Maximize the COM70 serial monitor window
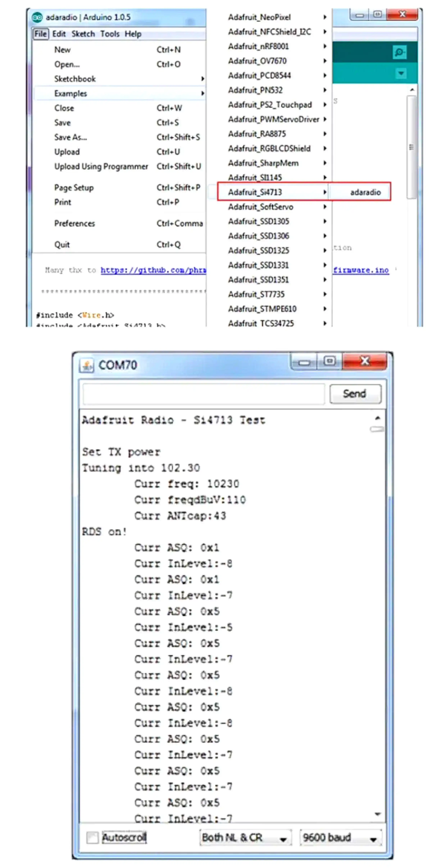This screenshot has height=868, width=446. [x=329, y=361]
